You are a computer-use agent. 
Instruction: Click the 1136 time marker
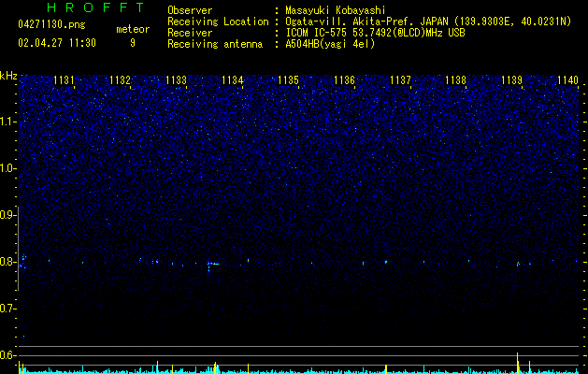(344, 80)
